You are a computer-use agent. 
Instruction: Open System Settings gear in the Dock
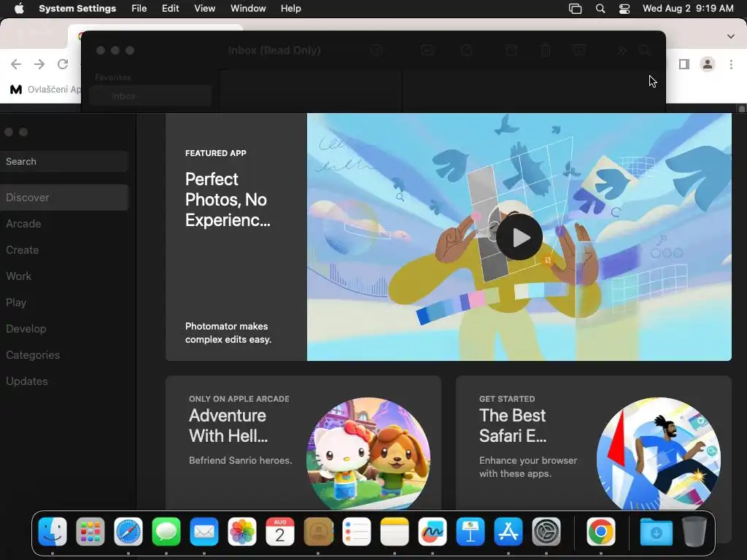tap(546, 532)
